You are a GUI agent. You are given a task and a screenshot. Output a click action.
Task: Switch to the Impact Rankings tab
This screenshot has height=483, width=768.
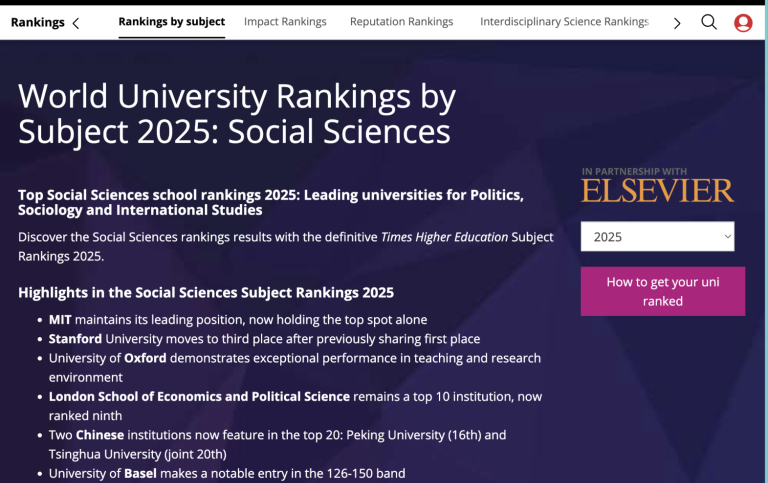(285, 21)
